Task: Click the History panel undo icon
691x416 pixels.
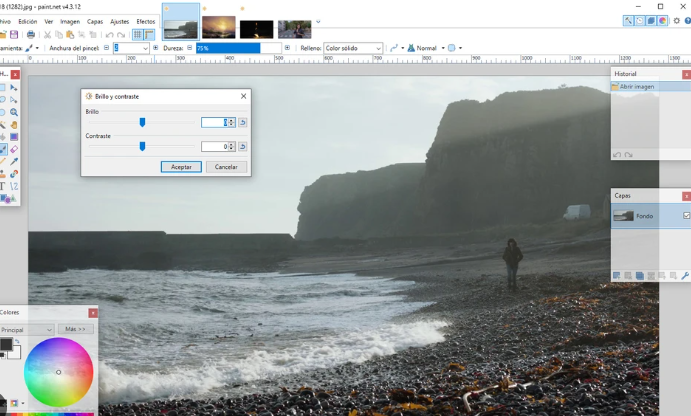Action: click(617, 155)
